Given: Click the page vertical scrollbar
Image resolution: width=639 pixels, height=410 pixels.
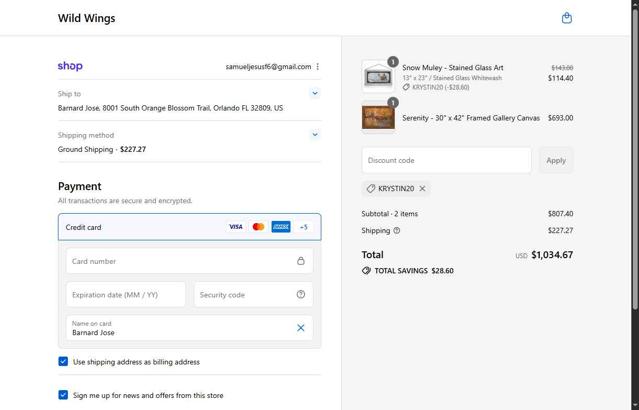Looking at the screenshot, I should click(635, 159).
